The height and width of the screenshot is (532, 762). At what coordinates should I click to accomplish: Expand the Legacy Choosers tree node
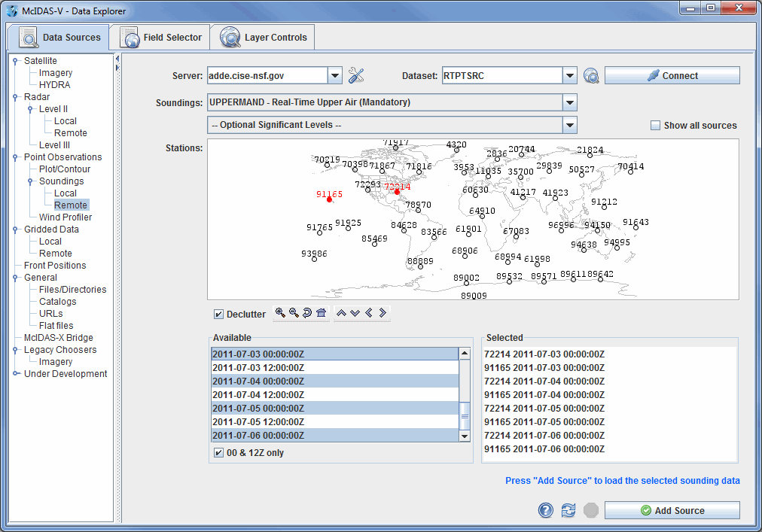point(15,350)
